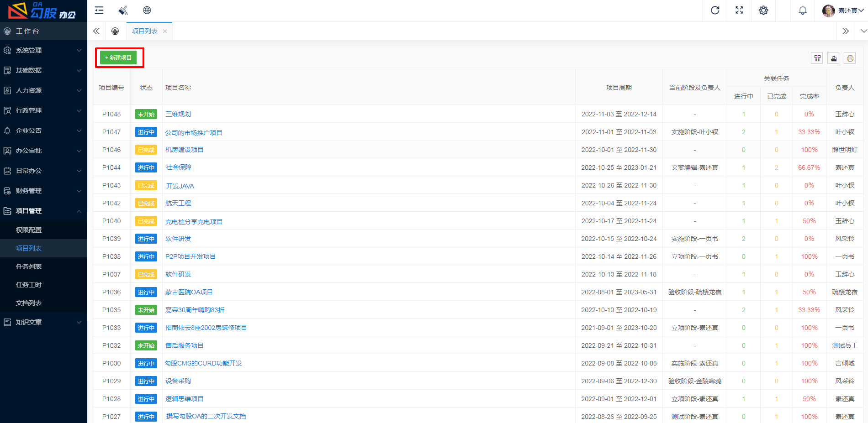Close the 项目列表 tab

[x=165, y=31]
